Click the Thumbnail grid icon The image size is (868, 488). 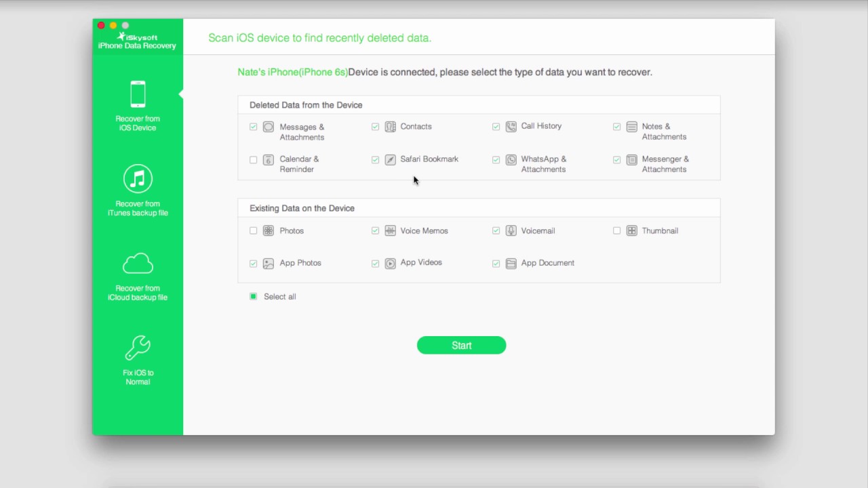631,230
